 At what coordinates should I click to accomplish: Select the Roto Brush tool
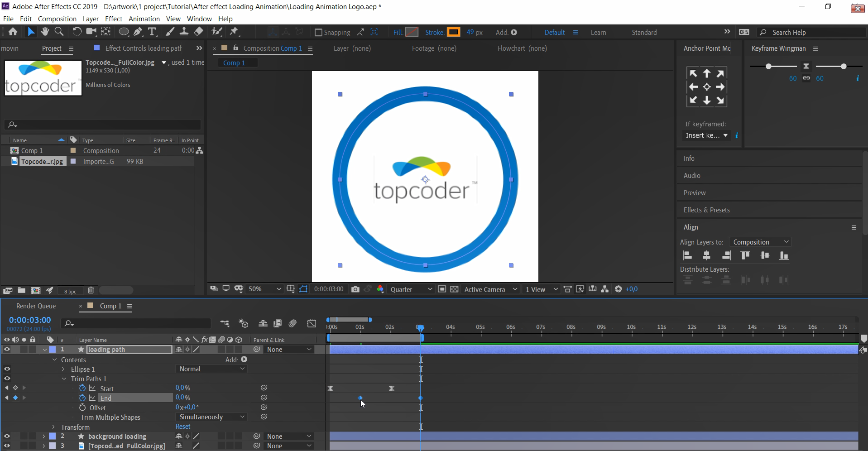pos(217,32)
